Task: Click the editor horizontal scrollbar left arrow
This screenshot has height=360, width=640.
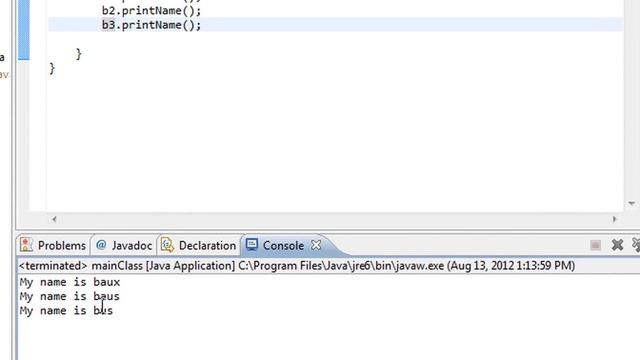Action: [54, 219]
